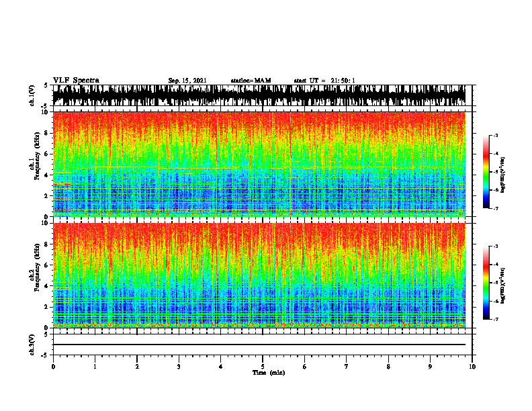Click time axis tick label "4"
532x411 pixels.
pos(221,367)
